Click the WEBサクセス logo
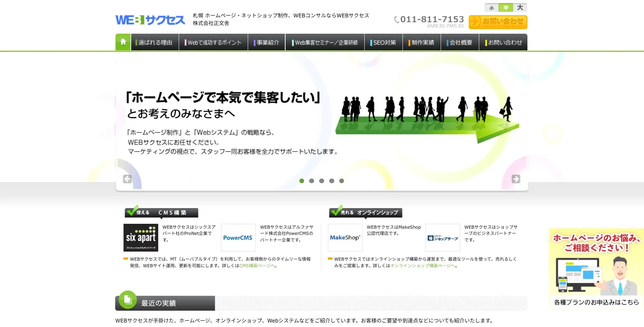The width and height of the screenshot is (644, 327). (150, 20)
